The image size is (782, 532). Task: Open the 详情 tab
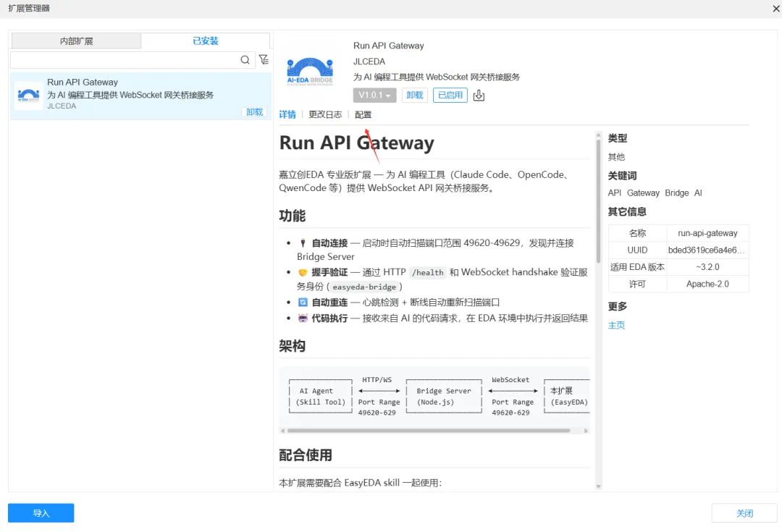pyautogui.click(x=287, y=114)
